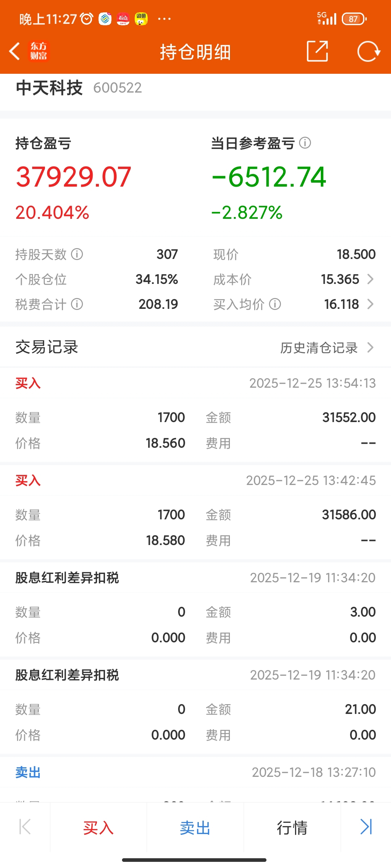The image size is (391, 868).
Task: Tap the info icon beside 税费合计
Action: 77,304
